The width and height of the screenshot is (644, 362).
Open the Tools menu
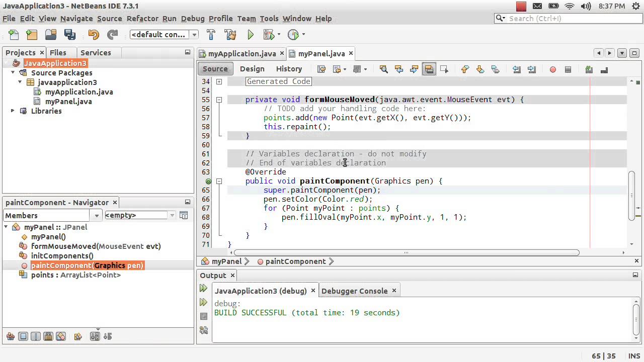tap(269, 19)
